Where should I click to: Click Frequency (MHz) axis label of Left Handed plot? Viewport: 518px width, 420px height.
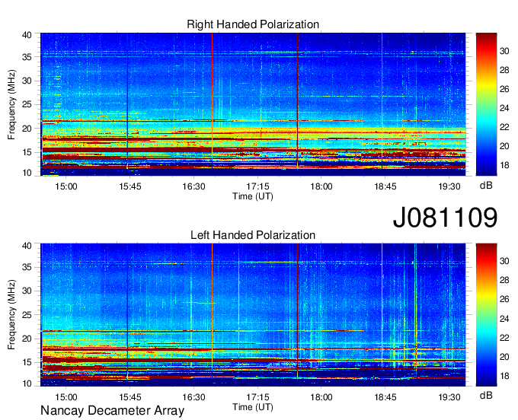[11, 315]
